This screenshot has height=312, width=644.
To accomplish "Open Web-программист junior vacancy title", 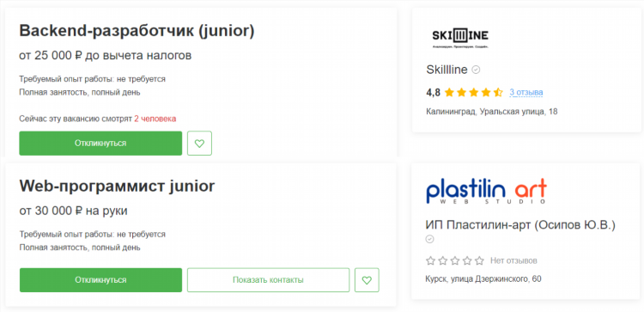I will [x=117, y=187].
